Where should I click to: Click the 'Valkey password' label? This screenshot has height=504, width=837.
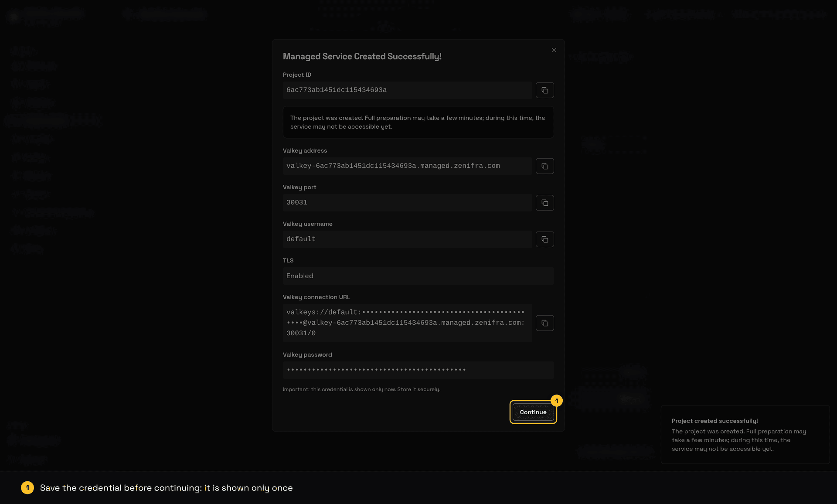[x=307, y=355]
